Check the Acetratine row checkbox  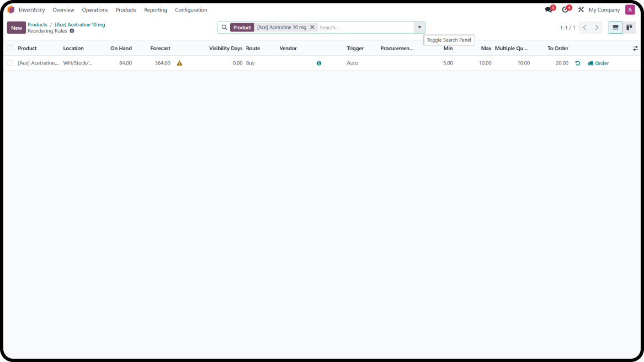tap(9, 63)
